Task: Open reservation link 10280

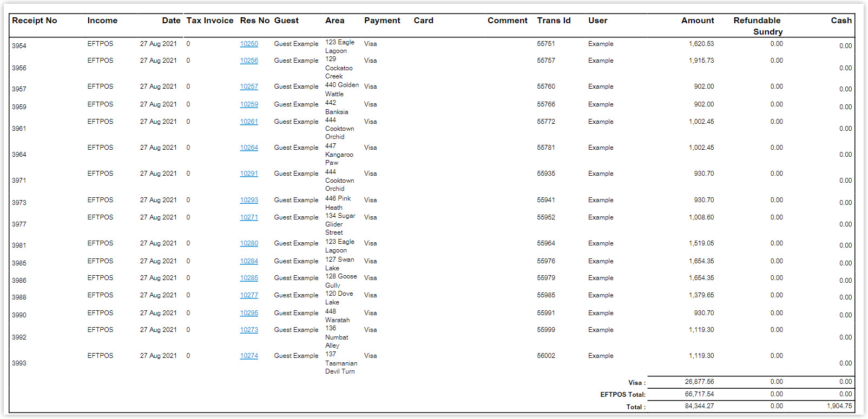Action: pos(249,243)
